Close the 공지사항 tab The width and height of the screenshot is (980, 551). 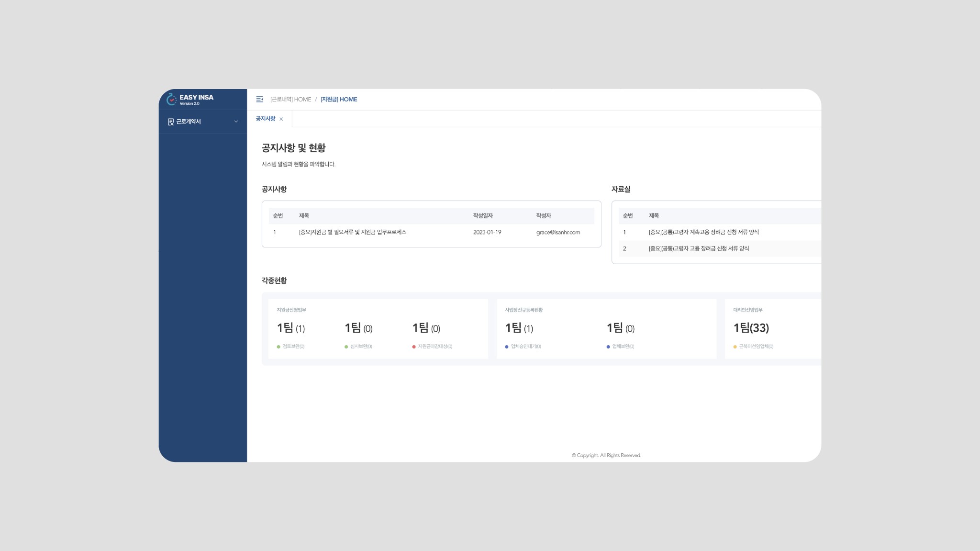281,119
